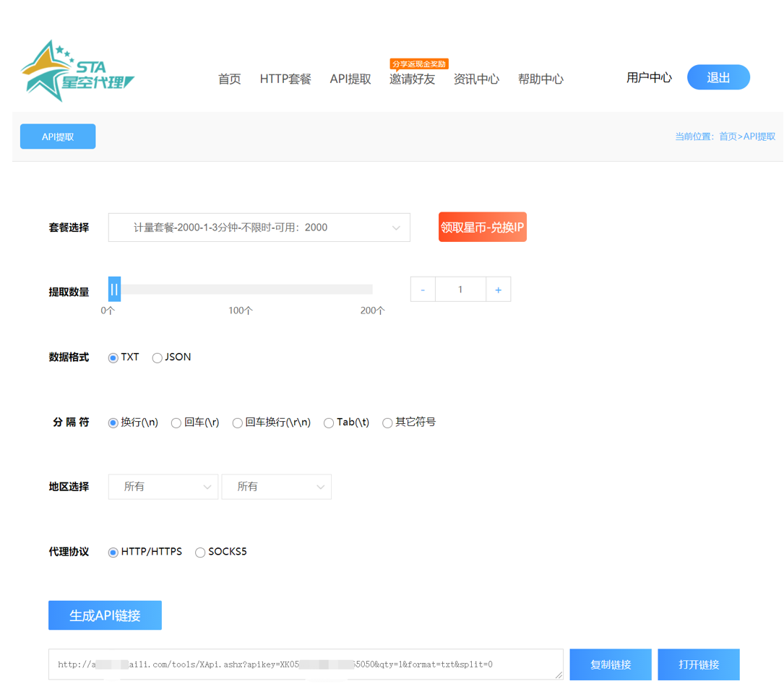This screenshot has width=784, height=689.
Task: Click 打开链接 button
Action: 699,664
